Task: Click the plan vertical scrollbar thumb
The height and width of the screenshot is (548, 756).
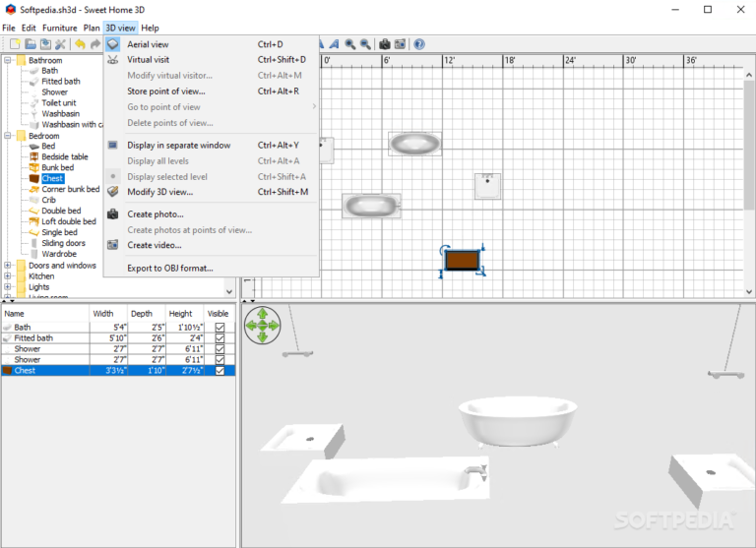Action: (x=749, y=145)
